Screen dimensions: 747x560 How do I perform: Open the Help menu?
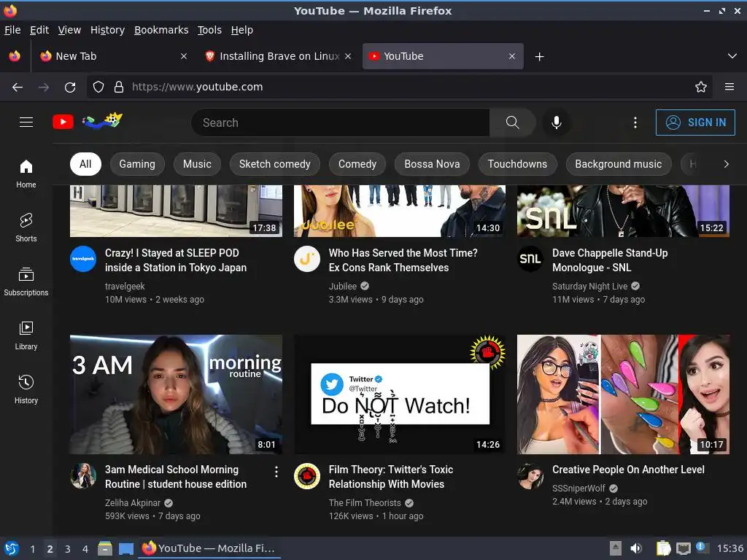pos(242,30)
